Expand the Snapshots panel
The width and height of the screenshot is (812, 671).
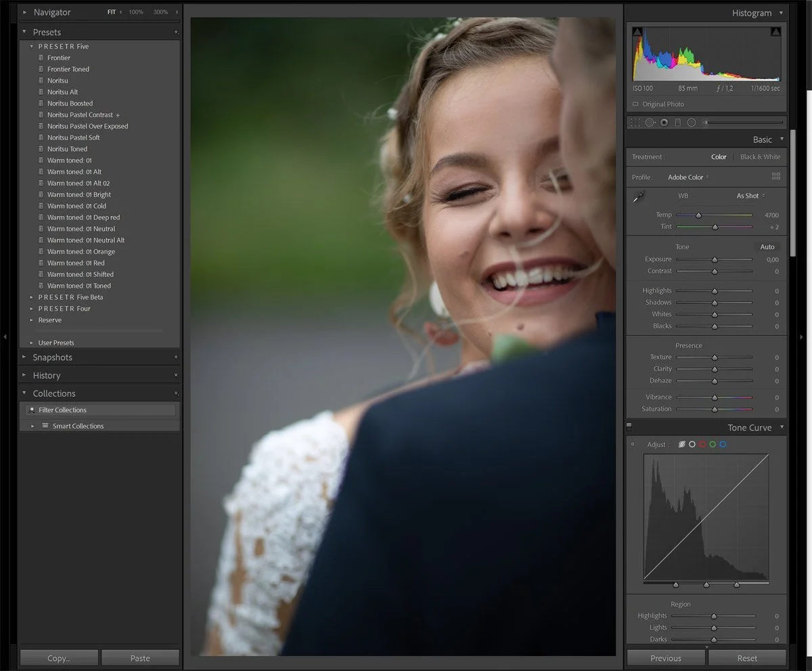point(25,357)
